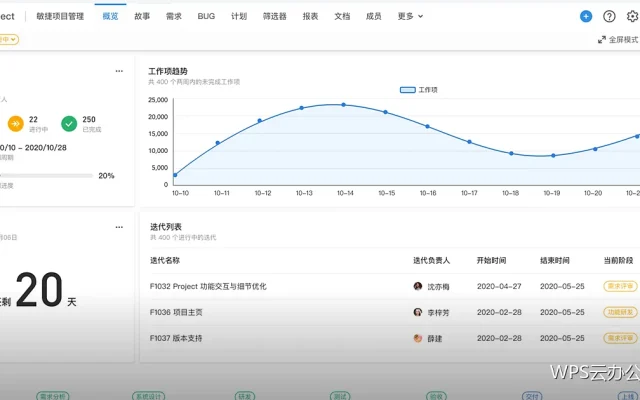Open the 报表 tab
The image size is (640, 400).
(x=310, y=16)
